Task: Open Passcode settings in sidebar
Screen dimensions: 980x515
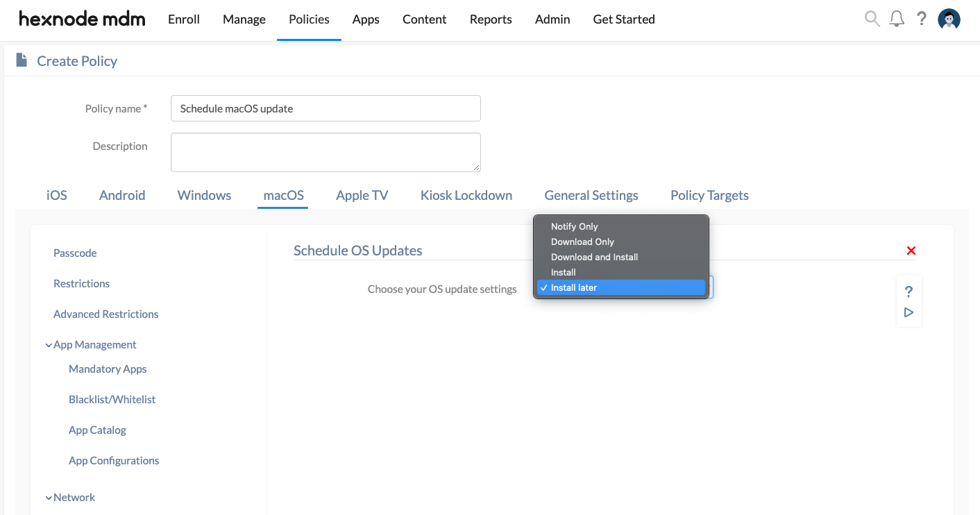Action: 75,253
